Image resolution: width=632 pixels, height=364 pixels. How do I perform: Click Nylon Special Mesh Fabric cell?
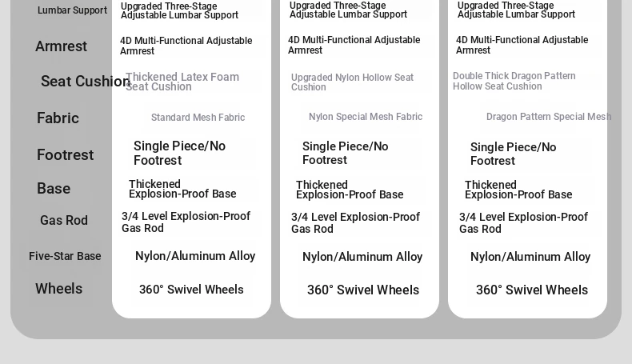(366, 117)
